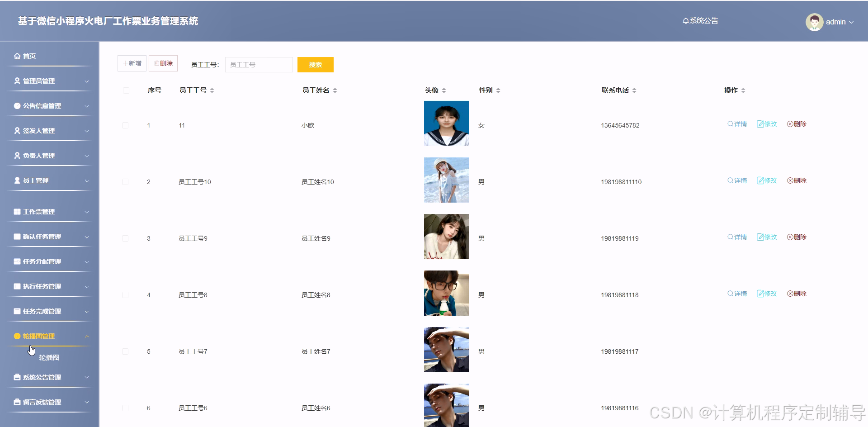Sort by 头像 column arrows
The width and height of the screenshot is (868, 427).
coord(444,90)
